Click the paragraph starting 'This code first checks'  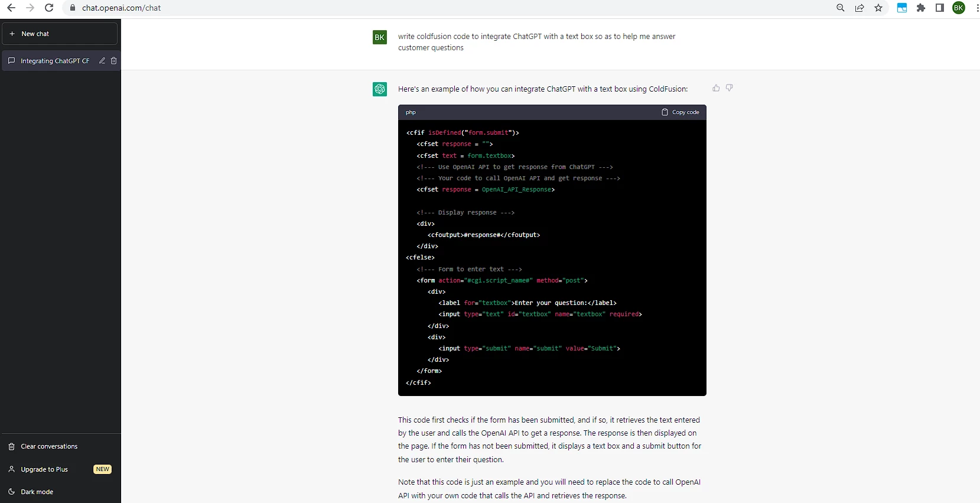coord(549,440)
